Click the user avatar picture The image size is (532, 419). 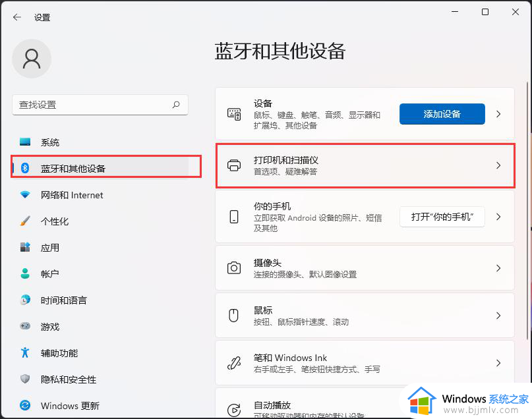point(32,59)
